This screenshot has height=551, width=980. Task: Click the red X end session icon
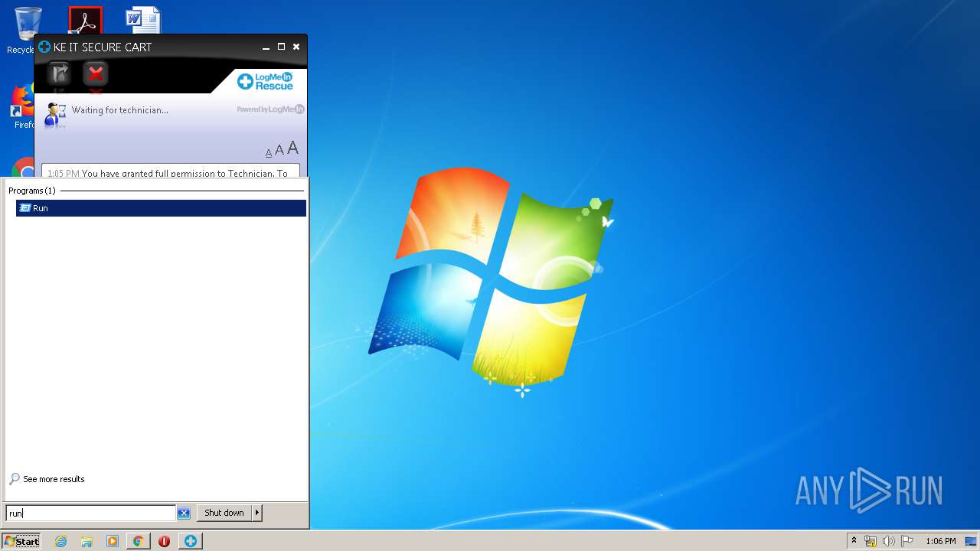[96, 73]
